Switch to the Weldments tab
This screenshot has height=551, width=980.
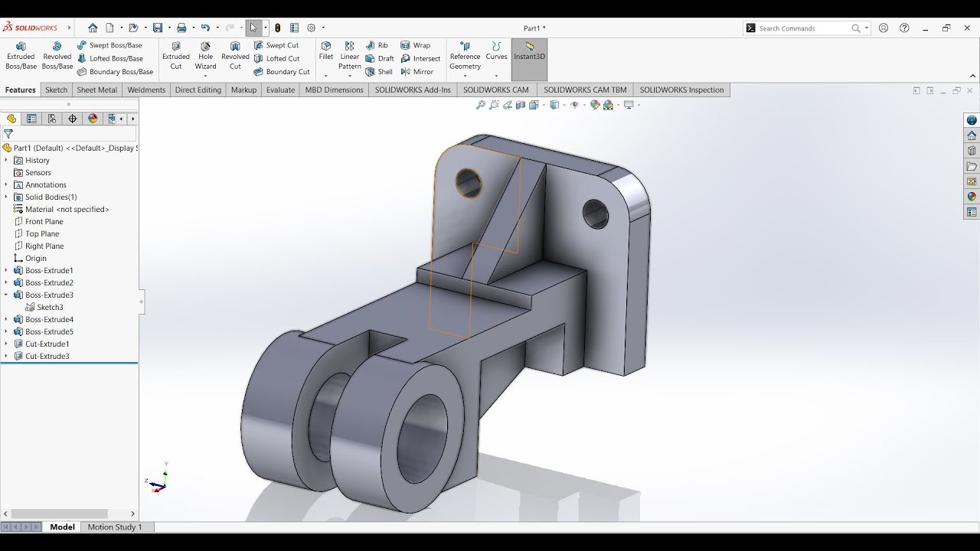(146, 90)
